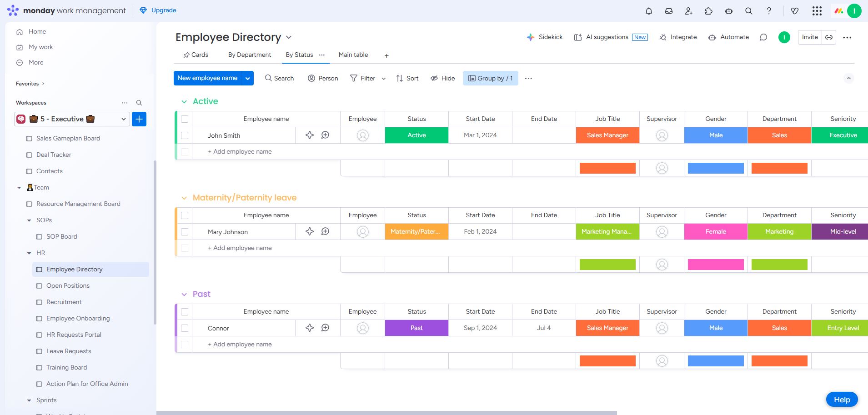This screenshot has width=868, height=415.
Task: Click John Smith's green Active status cell
Action: 416,135
